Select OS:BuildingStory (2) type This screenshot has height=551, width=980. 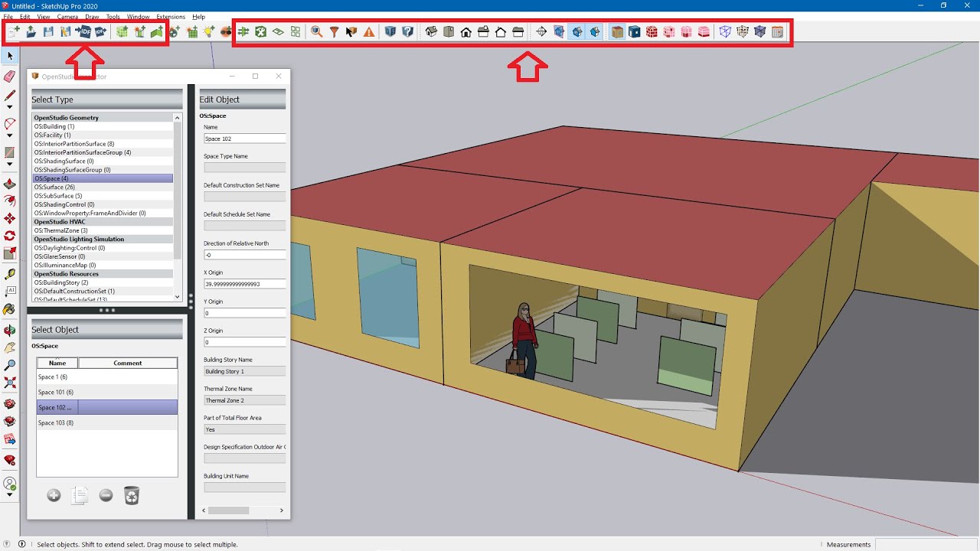(103, 282)
